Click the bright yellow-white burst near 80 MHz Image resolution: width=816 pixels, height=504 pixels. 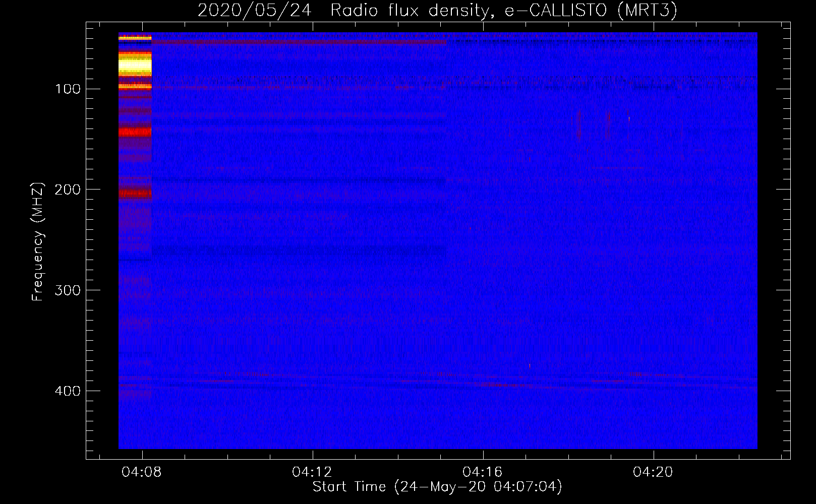tap(135, 66)
